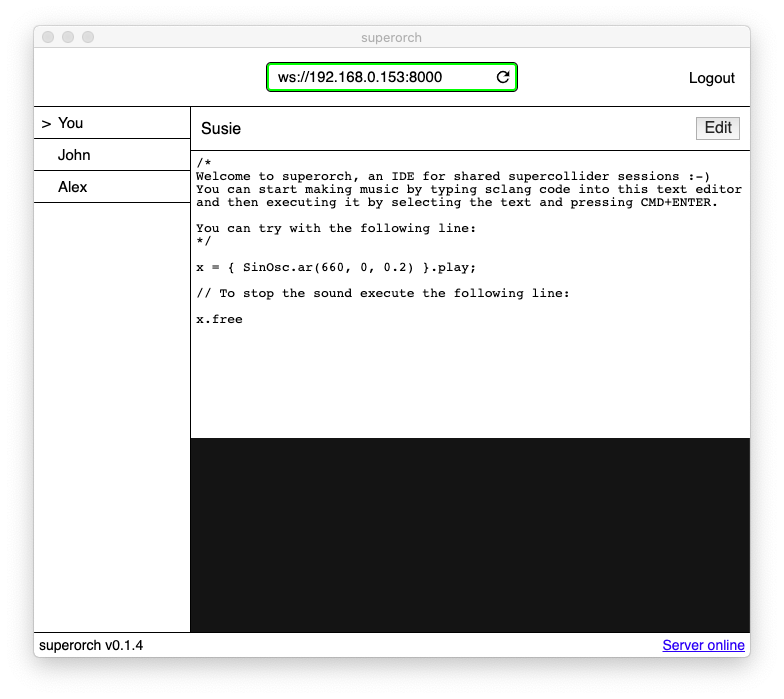
Task: Click the green zoom window button
Action: [x=88, y=37]
